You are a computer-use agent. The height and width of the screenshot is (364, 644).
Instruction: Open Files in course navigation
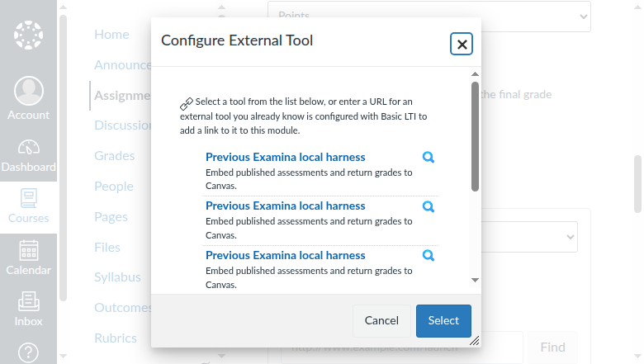(107, 247)
